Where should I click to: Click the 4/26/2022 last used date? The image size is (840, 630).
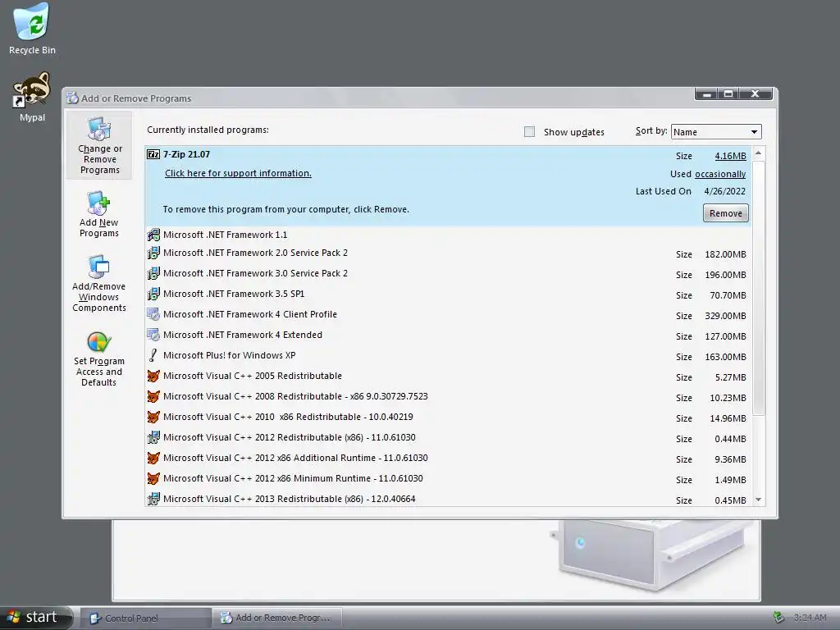[x=725, y=191]
